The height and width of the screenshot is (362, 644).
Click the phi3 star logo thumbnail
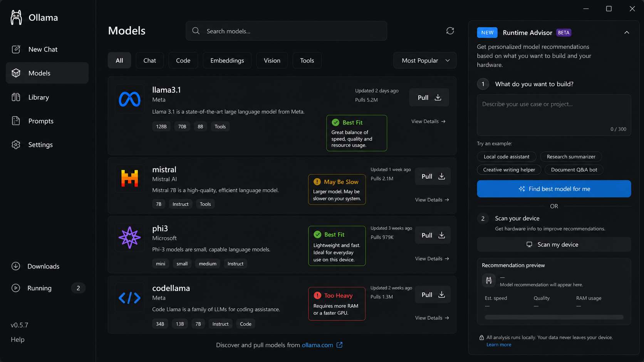[129, 237]
